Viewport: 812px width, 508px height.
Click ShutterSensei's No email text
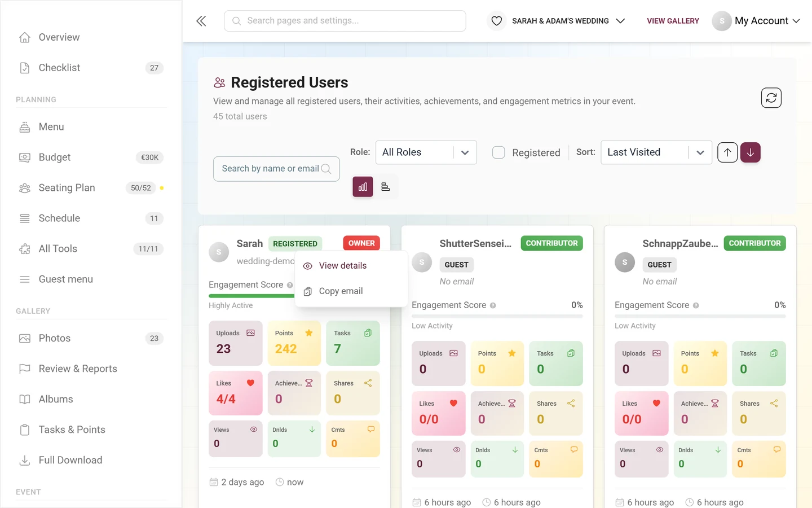(x=457, y=282)
